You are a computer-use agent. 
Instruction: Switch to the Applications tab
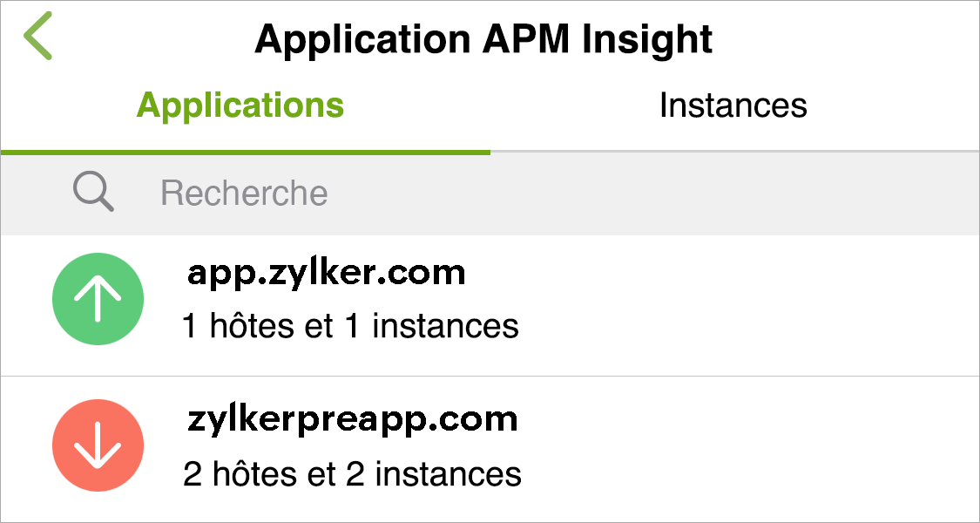pos(240,105)
